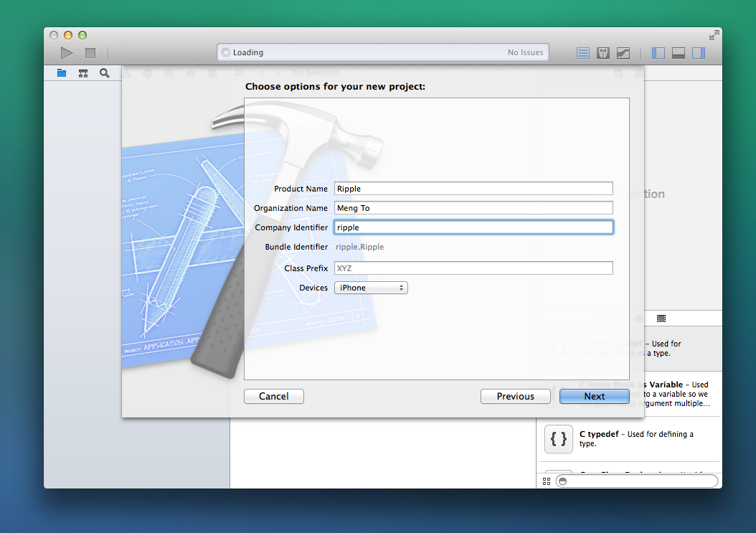
Task: Click the Product Name text field
Action: 473,189
